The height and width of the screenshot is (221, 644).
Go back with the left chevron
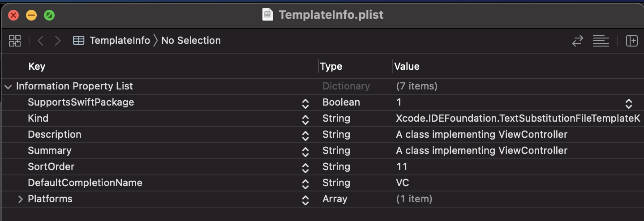[41, 41]
